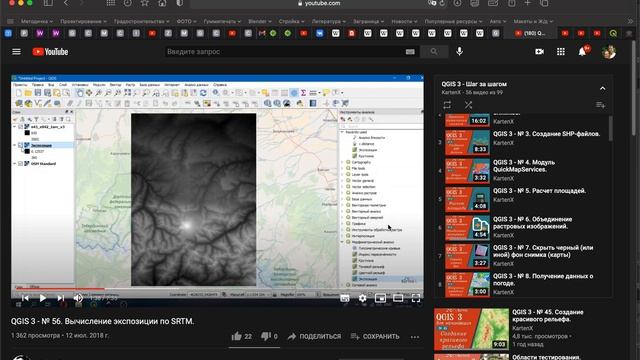Mute the video with the speaker icon
This screenshot has height=360, width=640.
(x=78, y=298)
